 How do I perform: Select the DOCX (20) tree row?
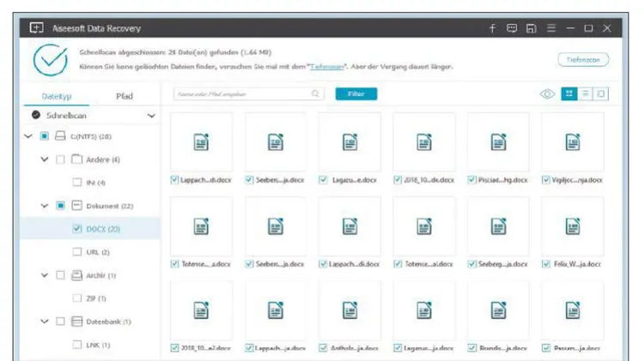(x=90, y=228)
